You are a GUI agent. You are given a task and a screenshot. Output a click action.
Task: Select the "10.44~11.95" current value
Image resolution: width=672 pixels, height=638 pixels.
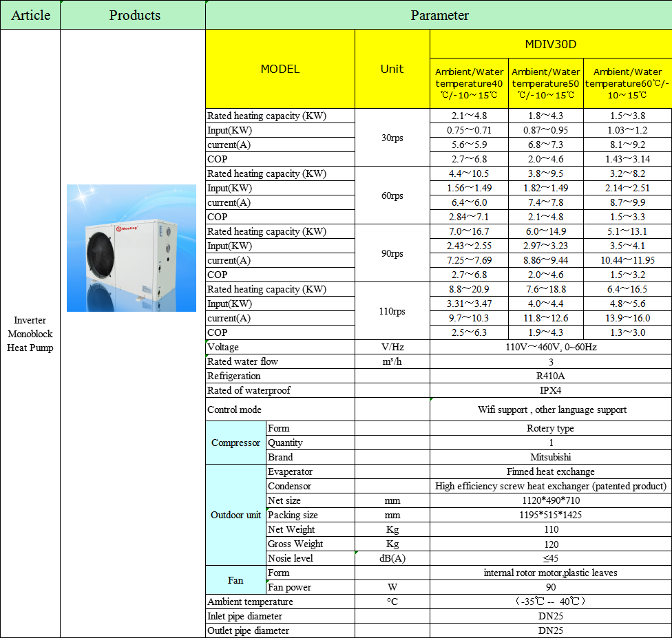(x=627, y=260)
